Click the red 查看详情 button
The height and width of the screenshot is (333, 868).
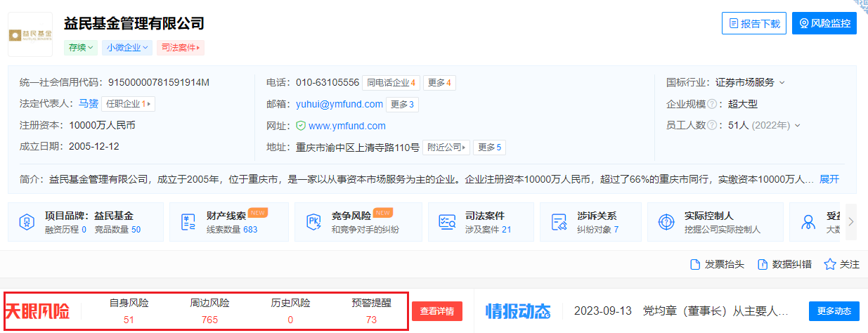437,311
